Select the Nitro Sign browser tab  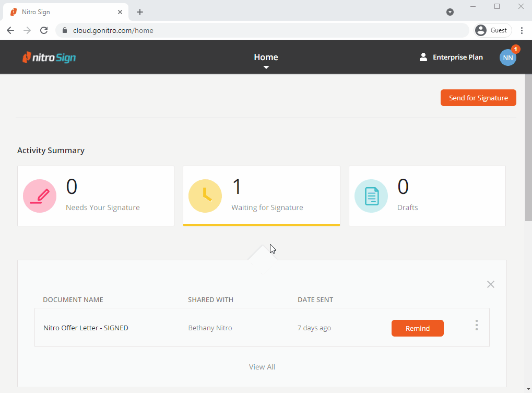click(x=65, y=12)
